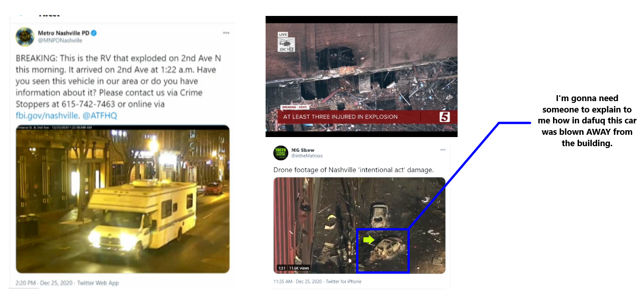Click the channel 5 logo
Image resolution: width=644 pixels, height=306 pixels.
click(444, 117)
